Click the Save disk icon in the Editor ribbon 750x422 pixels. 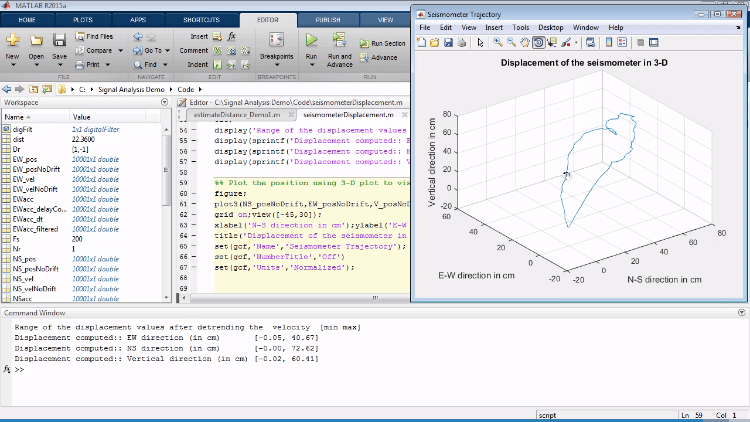tap(60, 41)
